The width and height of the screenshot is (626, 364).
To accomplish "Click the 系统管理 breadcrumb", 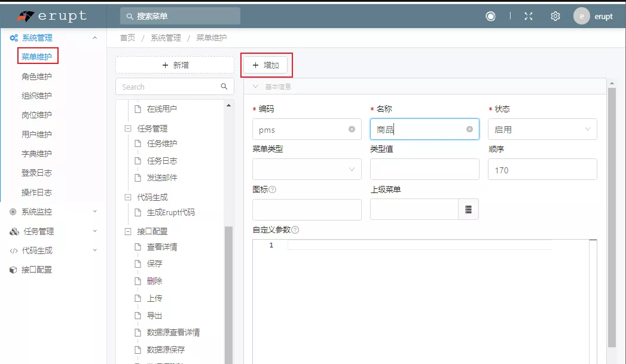I will tap(166, 38).
